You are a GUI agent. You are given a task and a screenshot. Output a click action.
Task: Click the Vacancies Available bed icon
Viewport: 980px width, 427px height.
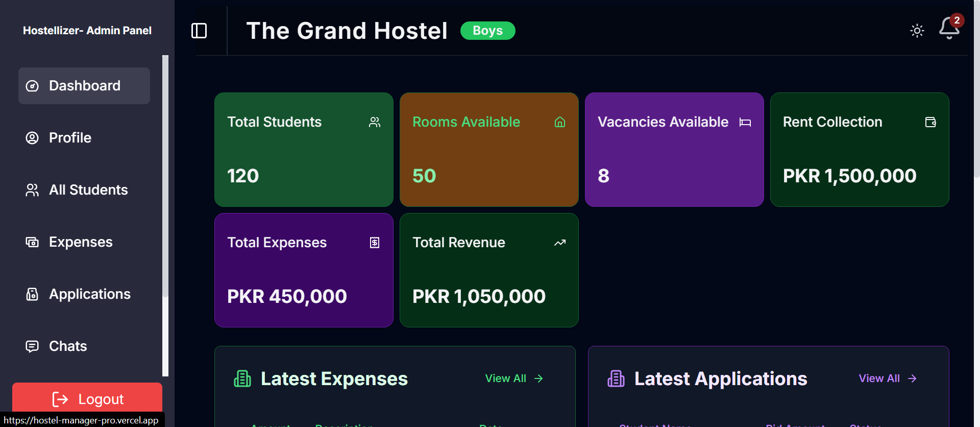coord(745,122)
